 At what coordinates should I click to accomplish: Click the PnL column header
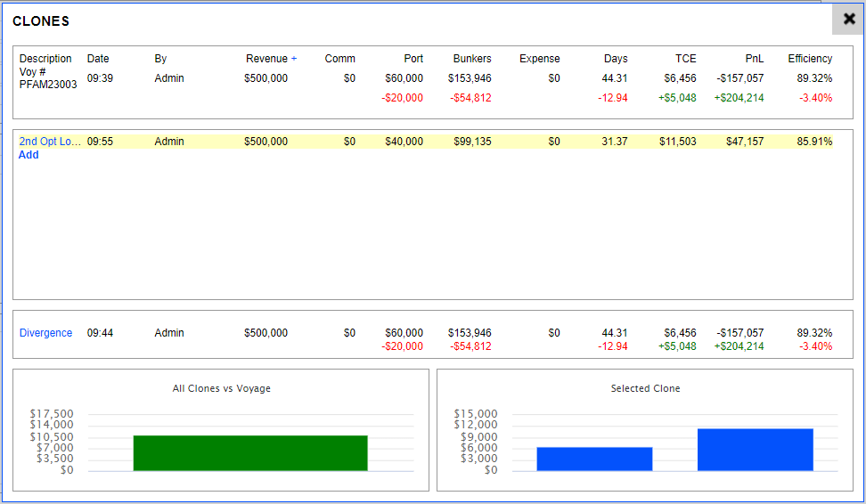754,59
